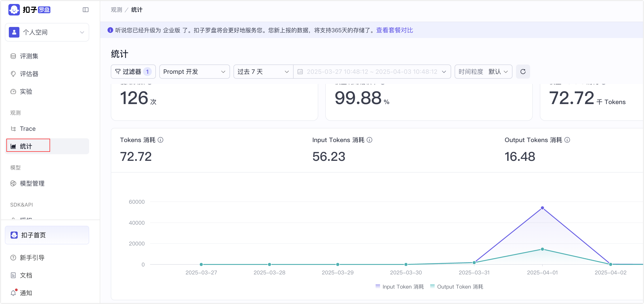Screen dimensions: 644x304
Task: Click the 126 次 usage count value
Action: point(138,98)
